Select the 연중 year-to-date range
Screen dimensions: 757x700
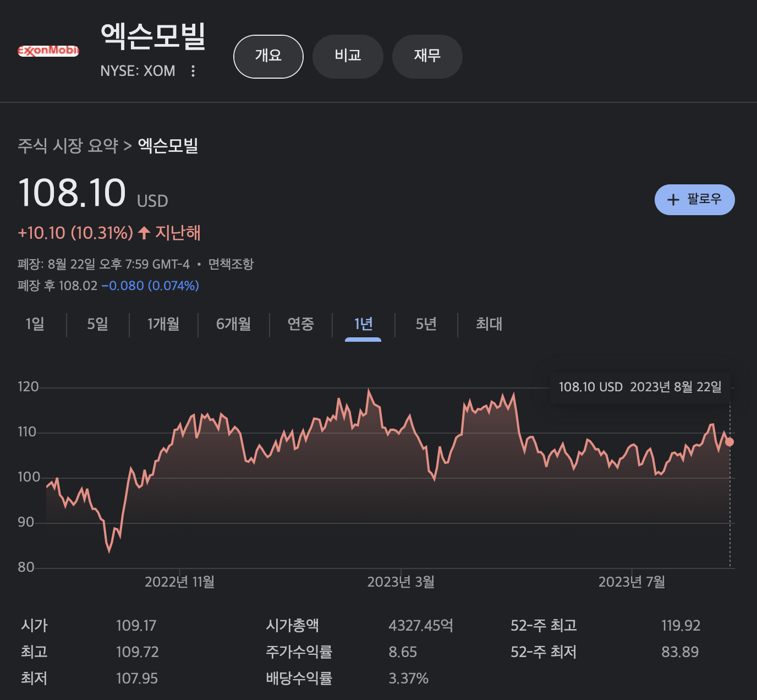point(301,324)
